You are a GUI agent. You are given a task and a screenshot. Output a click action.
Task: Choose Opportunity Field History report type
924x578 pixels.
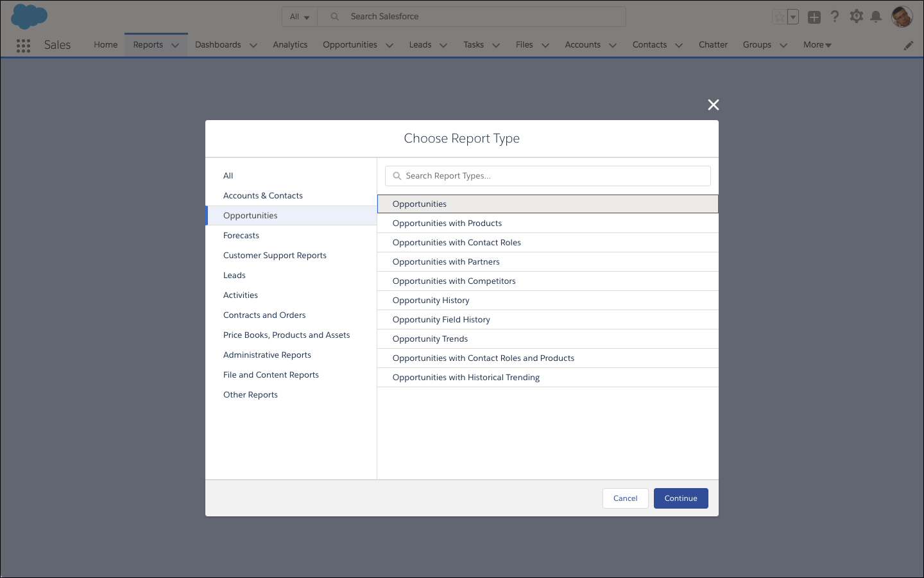pos(548,320)
